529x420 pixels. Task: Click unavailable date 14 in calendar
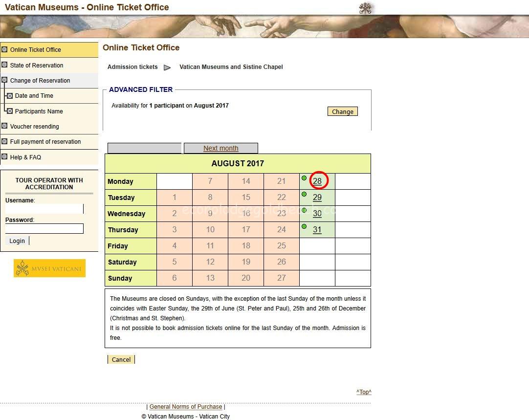coord(246,181)
